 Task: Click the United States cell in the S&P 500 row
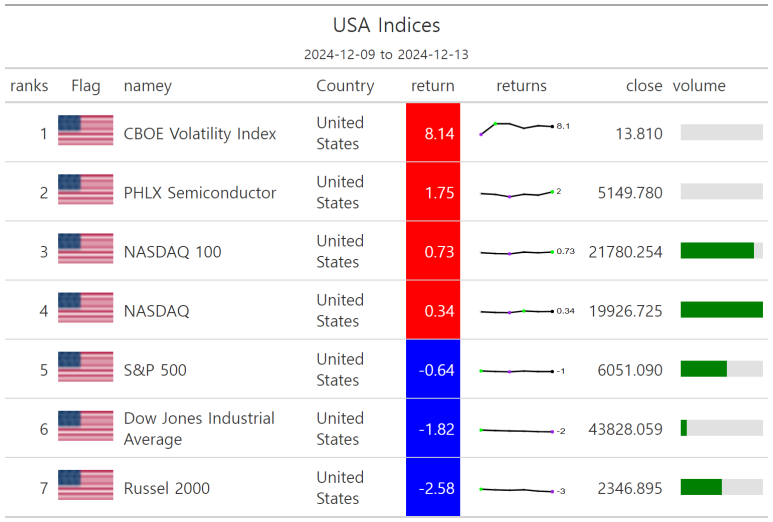pyautogui.click(x=340, y=369)
